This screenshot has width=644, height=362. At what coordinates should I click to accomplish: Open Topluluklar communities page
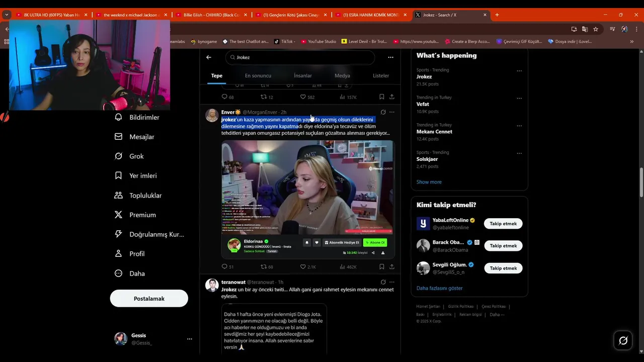pos(138,195)
